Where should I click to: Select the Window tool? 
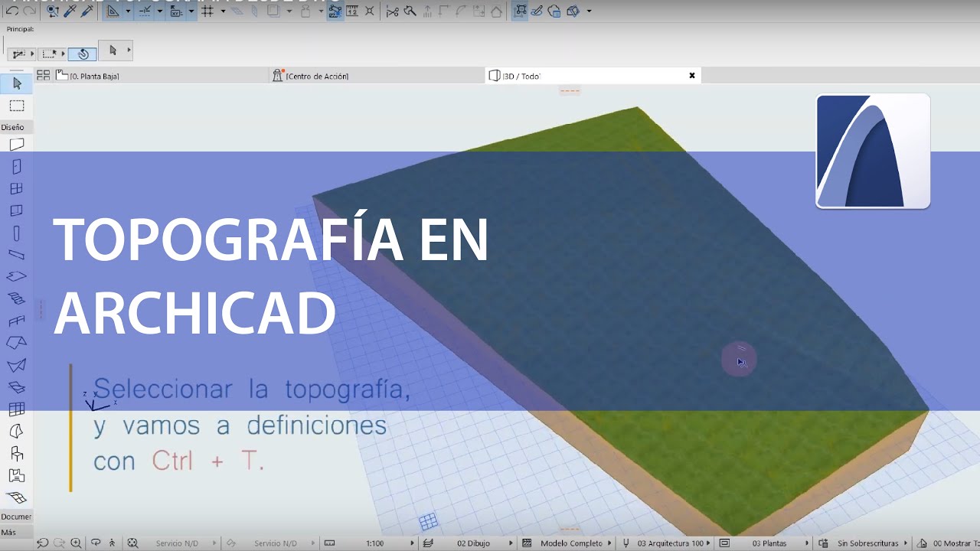tap(17, 189)
